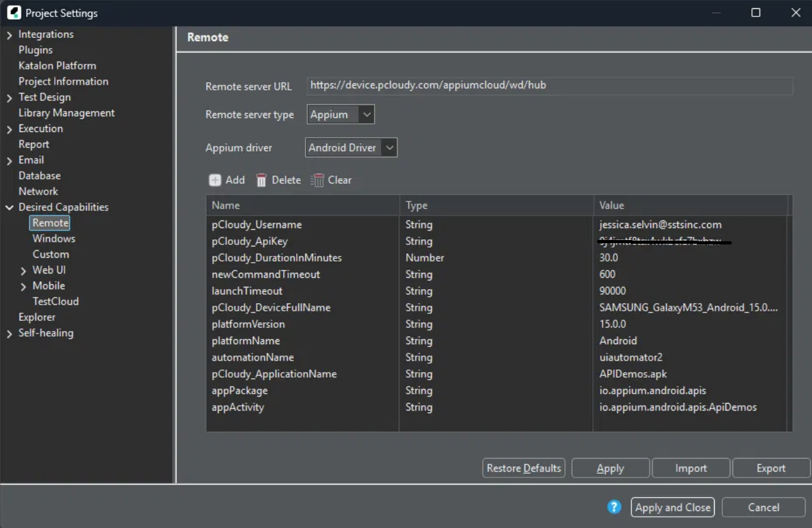Screen dimensions: 812x528
Task: Select the appActivity row name
Action: (238, 407)
